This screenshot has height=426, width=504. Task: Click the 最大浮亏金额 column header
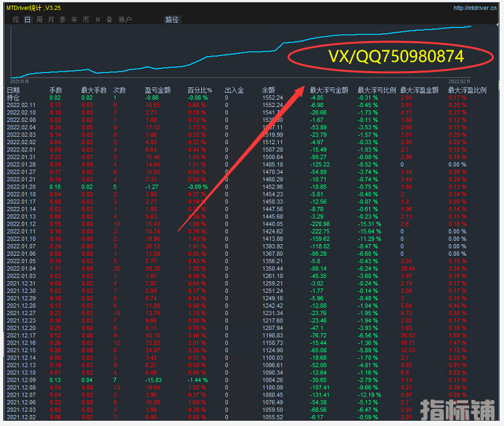pyautogui.click(x=328, y=90)
